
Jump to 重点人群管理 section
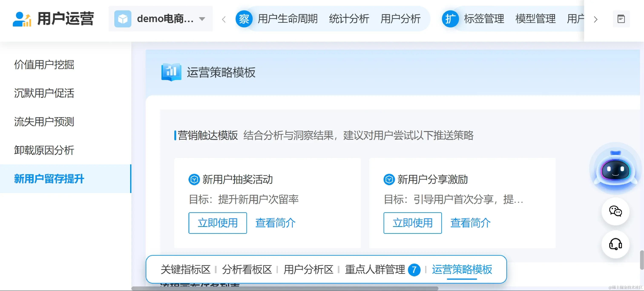375,270
